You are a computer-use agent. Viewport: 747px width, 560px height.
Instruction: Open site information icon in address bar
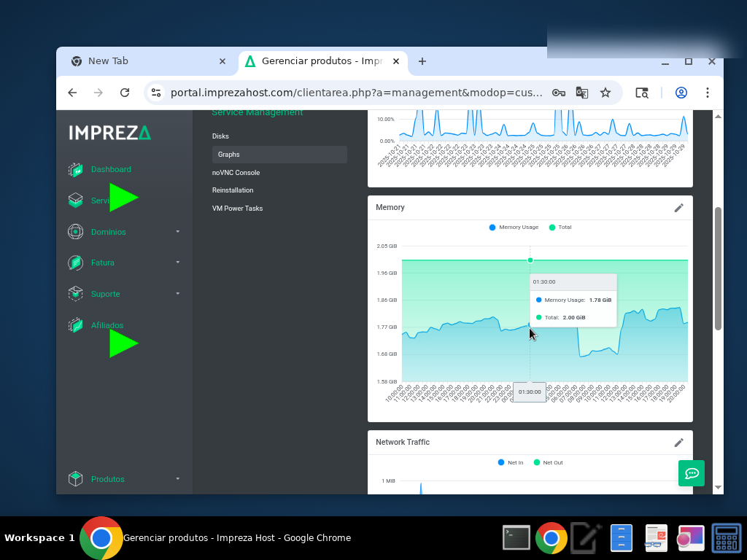(156, 93)
